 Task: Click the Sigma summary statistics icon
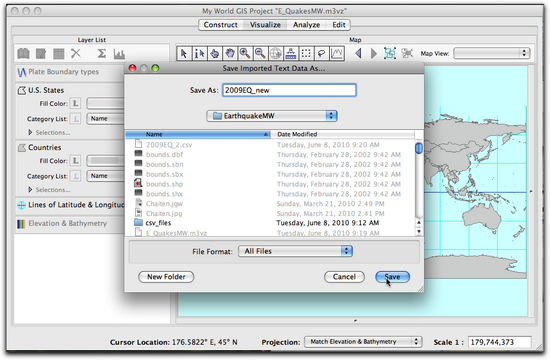click(x=101, y=53)
